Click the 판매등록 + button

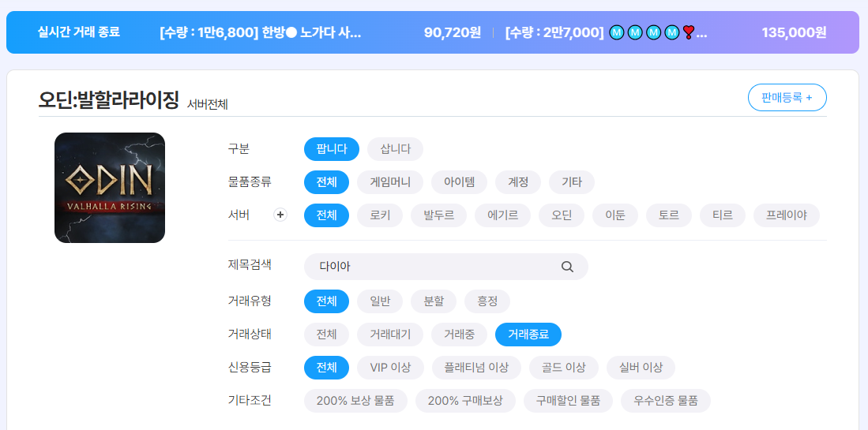[x=787, y=98]
